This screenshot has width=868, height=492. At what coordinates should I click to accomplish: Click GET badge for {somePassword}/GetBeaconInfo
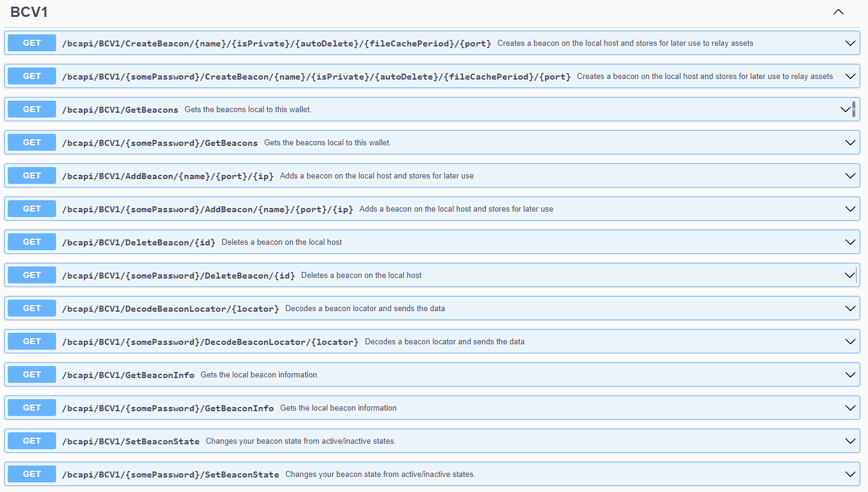[x=32, y=408]
